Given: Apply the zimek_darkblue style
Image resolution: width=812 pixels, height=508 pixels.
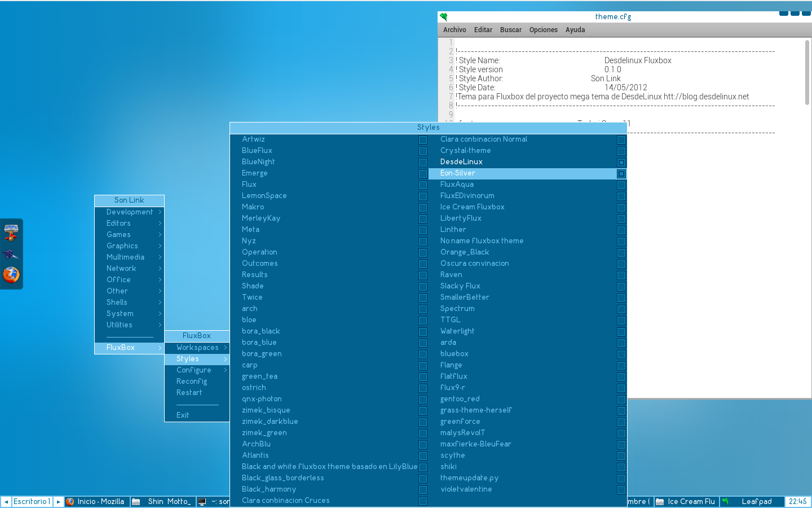Looking at the screenshot, I should point(329,422).
